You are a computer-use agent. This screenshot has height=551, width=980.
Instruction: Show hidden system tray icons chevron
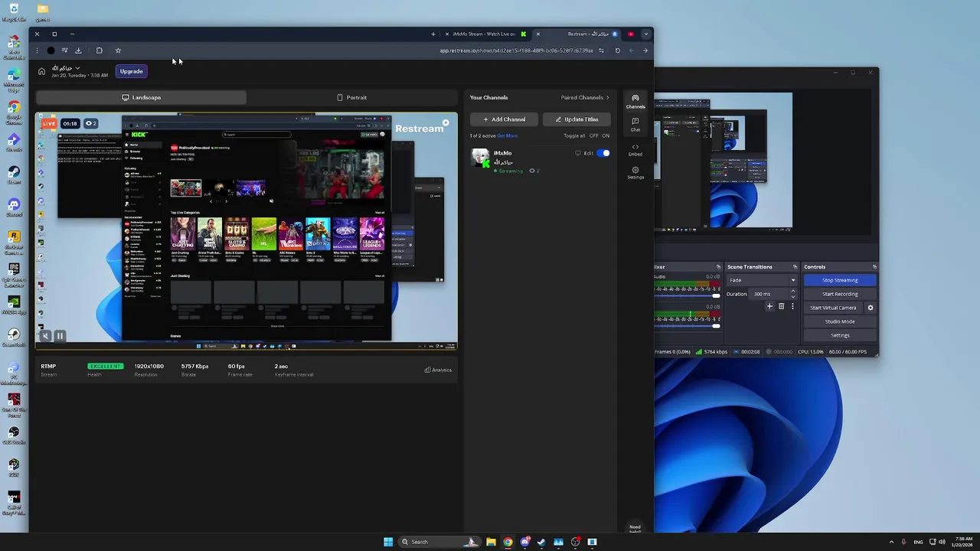[x=891, y=542]
